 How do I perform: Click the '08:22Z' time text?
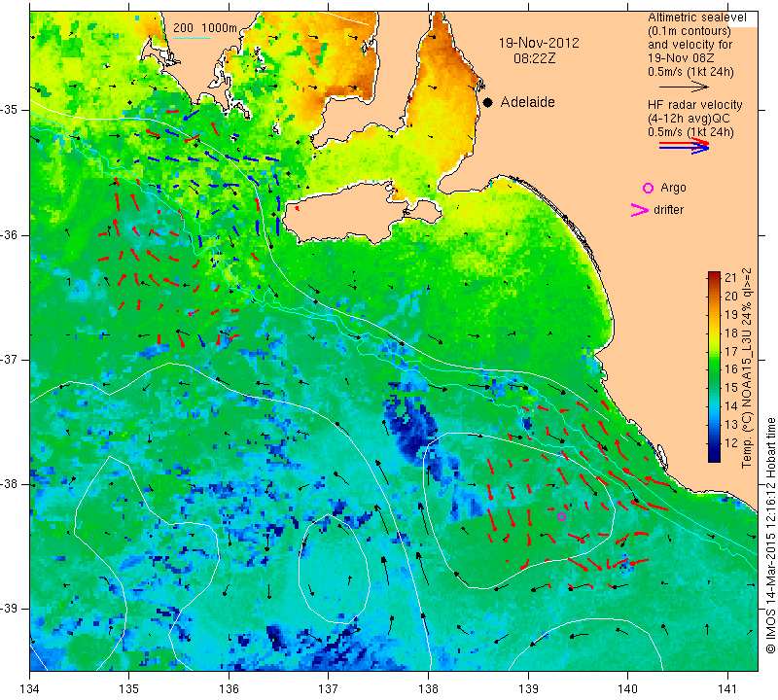534,58
